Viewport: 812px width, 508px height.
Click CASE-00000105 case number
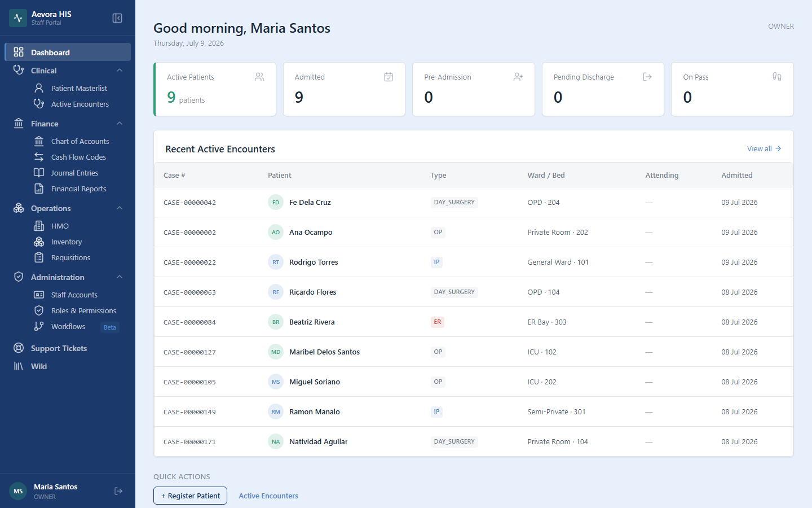pyautogui.click(x=189, y=382)
